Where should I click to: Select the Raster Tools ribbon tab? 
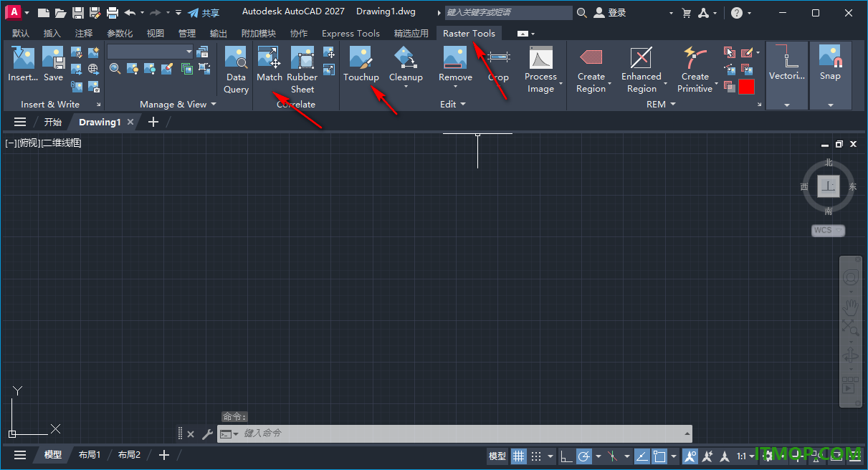click(x=469, y=33)
